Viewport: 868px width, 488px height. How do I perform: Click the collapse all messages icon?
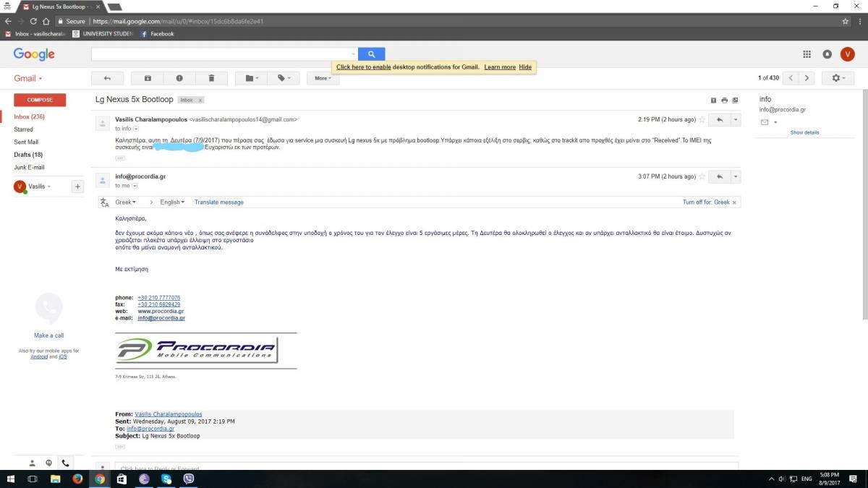click(713, 100)
